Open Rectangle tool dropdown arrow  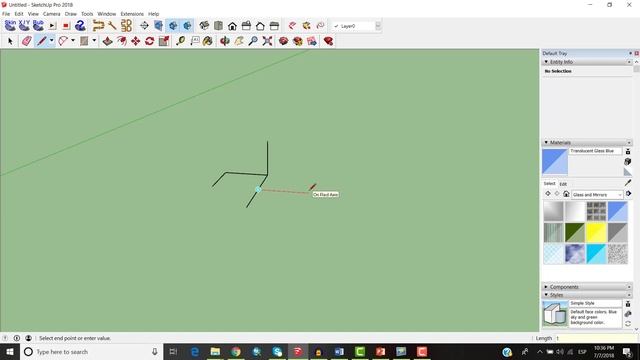(x=94, y=41)
